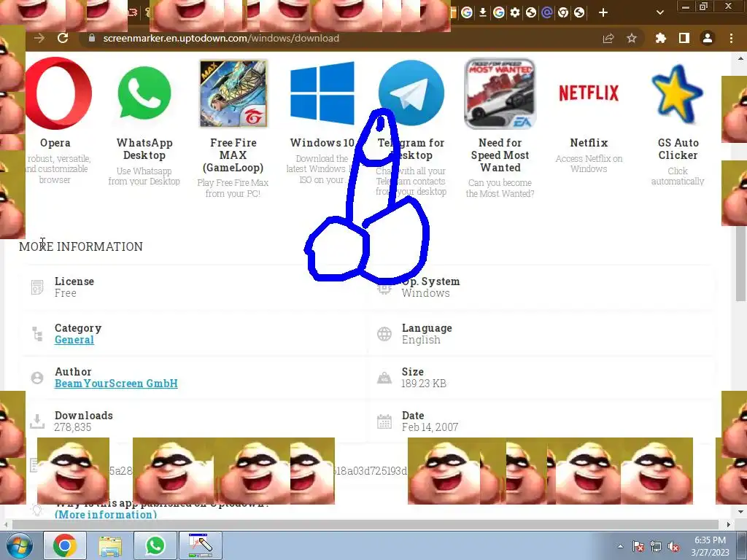This screenshot has height=560, width=747.
Task: Click the Category tree icon
Action: point(37,334)
